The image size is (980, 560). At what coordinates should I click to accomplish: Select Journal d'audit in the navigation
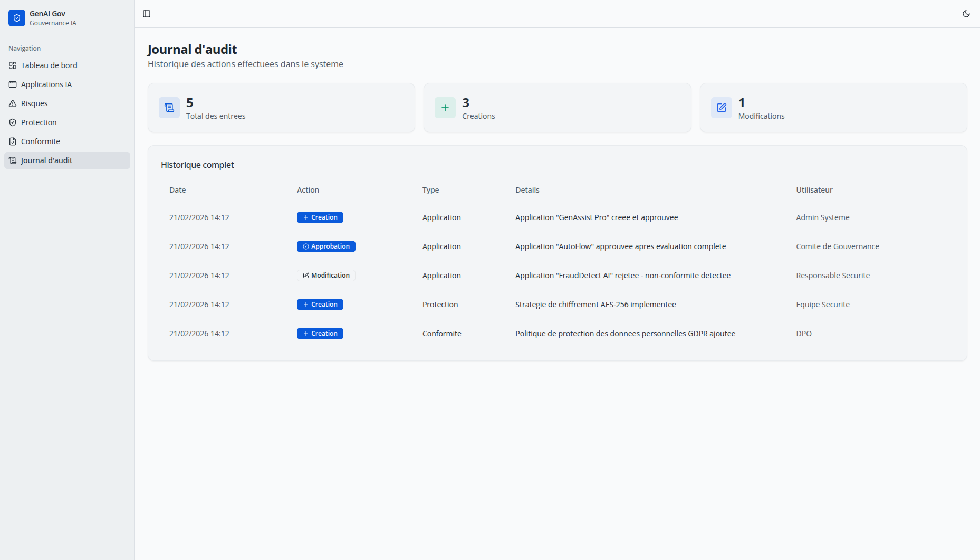[x=46, y=160]
